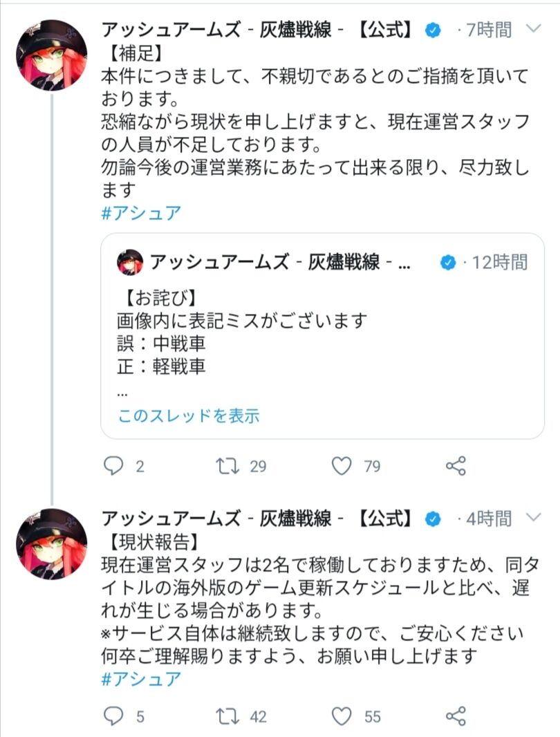Open #アシュア hashtag in the first tweet
Viewport: 560px width, 737px height.
click(x=141, y=213)
